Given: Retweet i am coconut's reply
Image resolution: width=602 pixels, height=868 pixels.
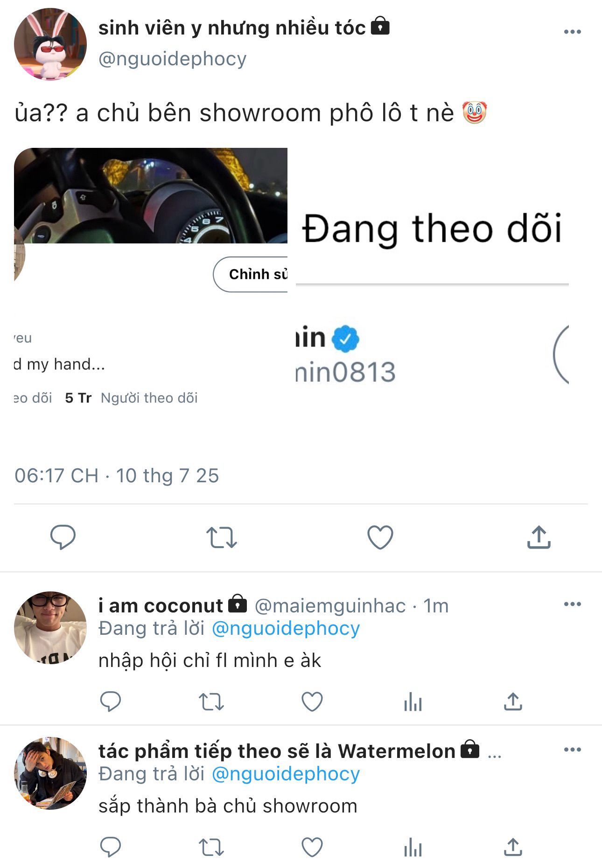Looking at the screenshot, I should pyautogui.click(x=211, y=701).
